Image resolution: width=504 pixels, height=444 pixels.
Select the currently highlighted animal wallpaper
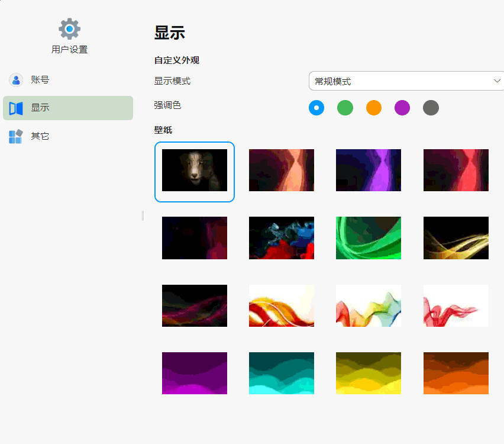pos(195,170)
